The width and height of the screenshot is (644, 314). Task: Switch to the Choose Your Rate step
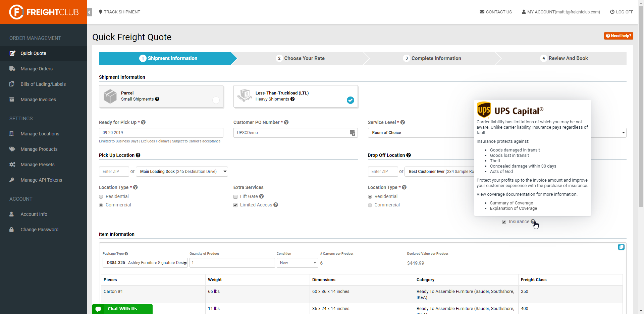pos(304,58)
